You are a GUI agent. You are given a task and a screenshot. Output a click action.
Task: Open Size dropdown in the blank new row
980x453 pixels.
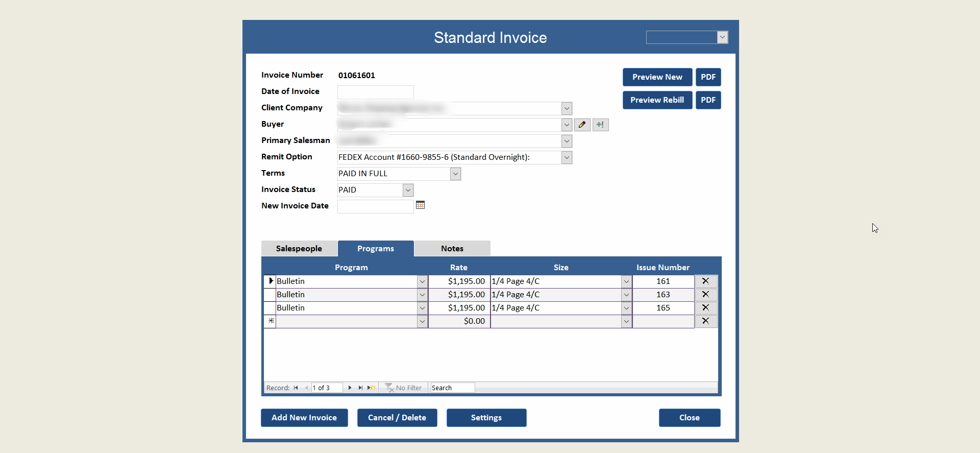click(626, 321)
